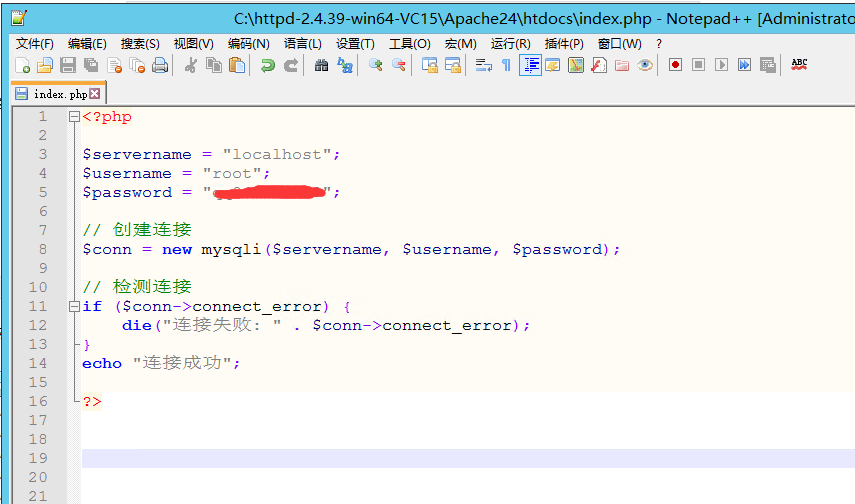Click the Undo green arrow icon
The height and width of the screenshot is (504, 855).
[267, 65]
